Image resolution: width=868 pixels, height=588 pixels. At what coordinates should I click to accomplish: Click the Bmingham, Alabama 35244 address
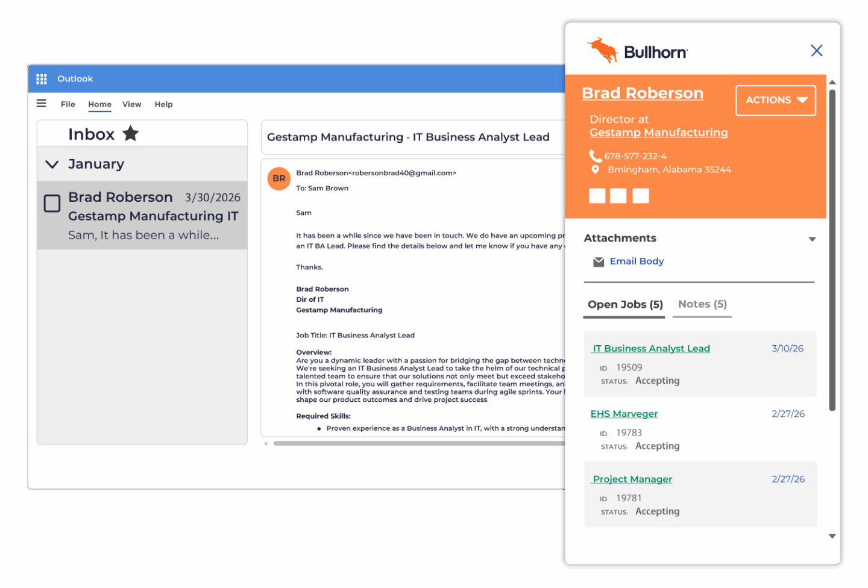click(669, 170)
